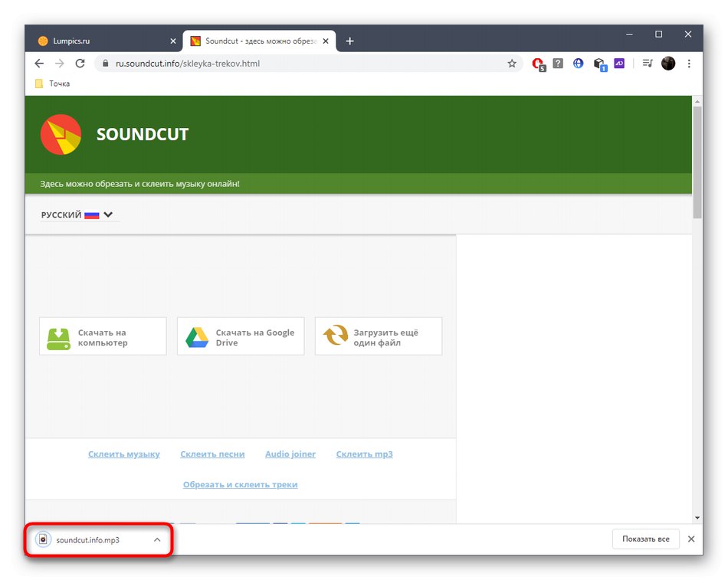
Task: Open a new browser tab
Action: coord(349,41)
